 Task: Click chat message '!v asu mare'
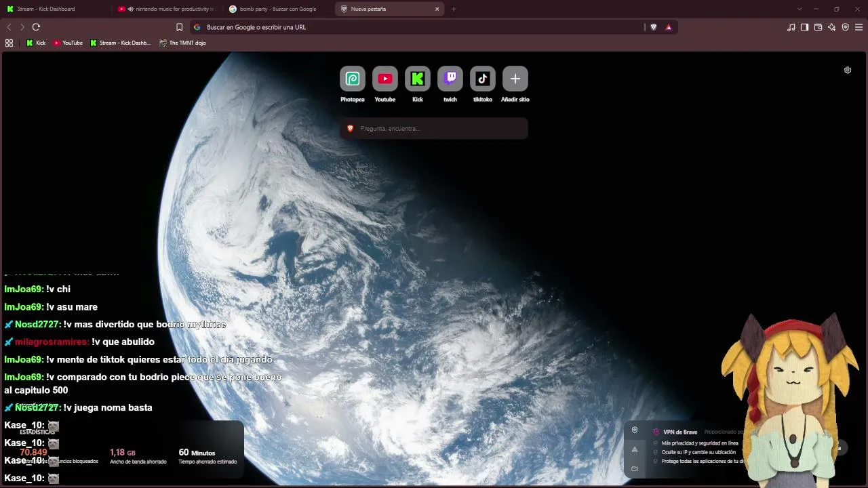pos(72,307)
